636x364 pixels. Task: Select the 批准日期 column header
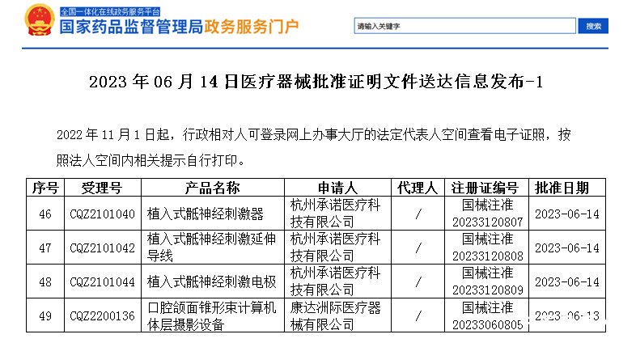point(567,188)
